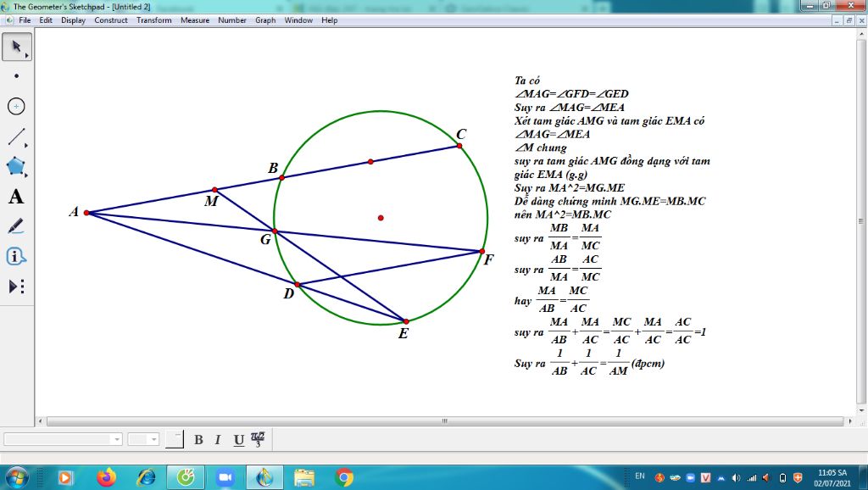Open Firefox from the taskbar

pyautogui.click(x=106, y=477)
